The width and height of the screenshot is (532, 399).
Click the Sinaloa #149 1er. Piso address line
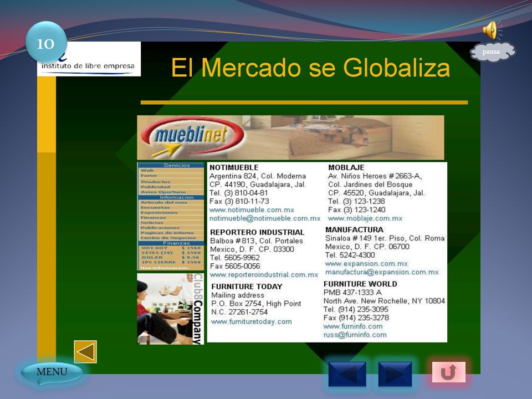tap(385, 238)
